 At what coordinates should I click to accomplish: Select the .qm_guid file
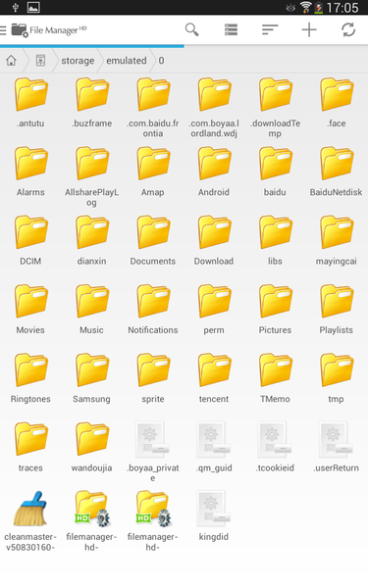click(x=214, y=446)
